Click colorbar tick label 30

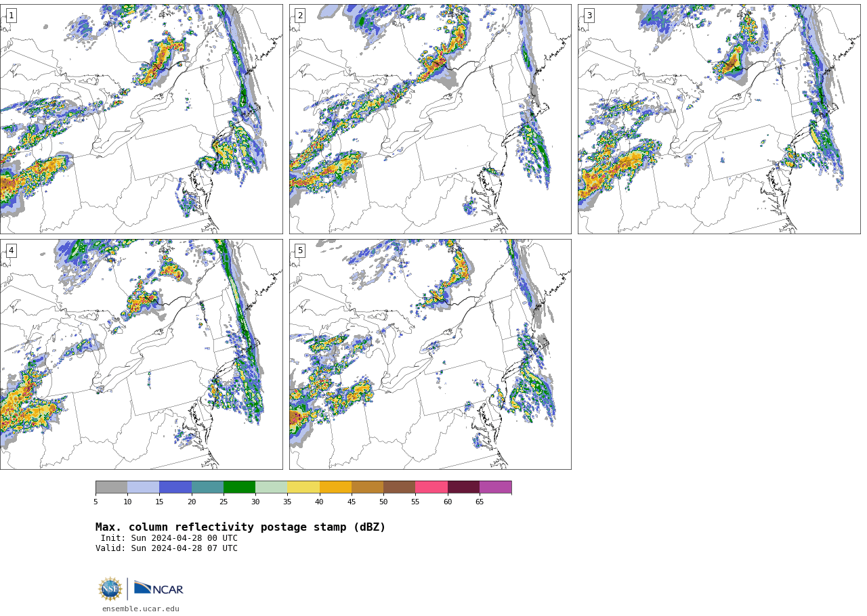tap(255, 502)
